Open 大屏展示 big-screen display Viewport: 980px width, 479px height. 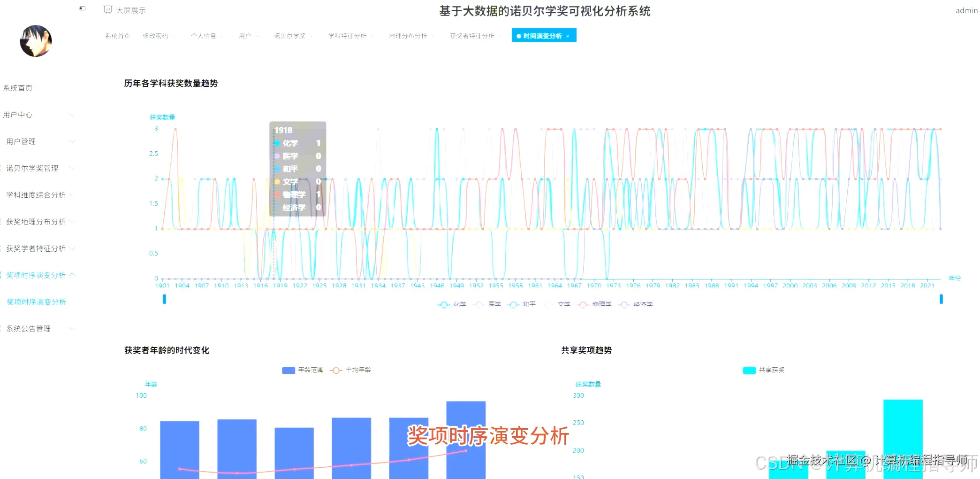tap(125, 10)
